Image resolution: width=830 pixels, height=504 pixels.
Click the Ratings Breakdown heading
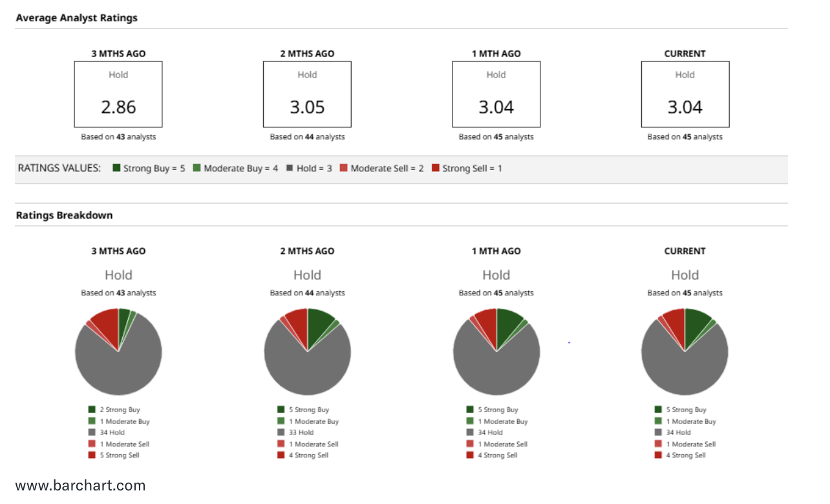(x=65, y=215)
